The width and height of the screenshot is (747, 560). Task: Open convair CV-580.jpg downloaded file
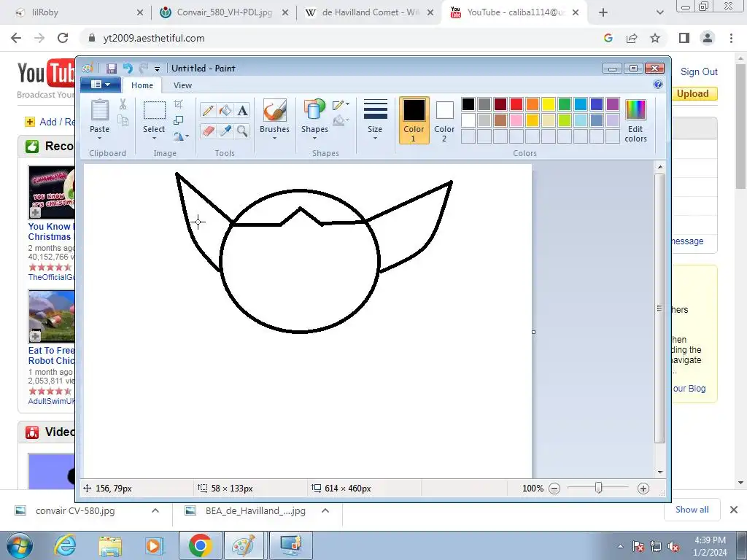click(x=75, y=511)
